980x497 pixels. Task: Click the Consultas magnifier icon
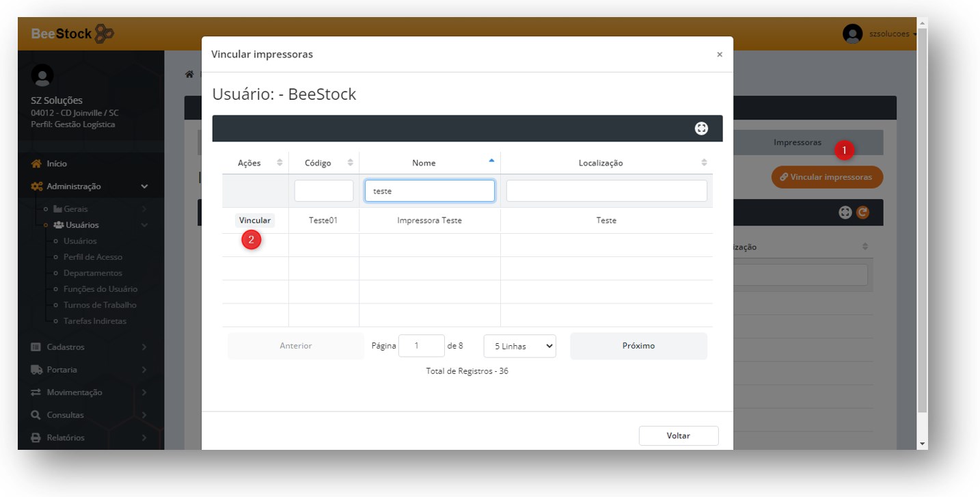pos(36,415)
